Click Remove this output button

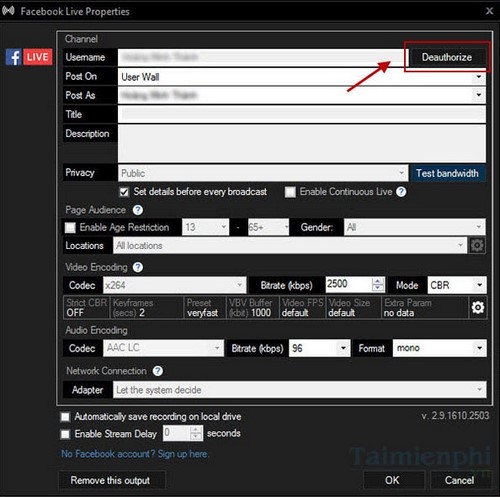(112, 480)
